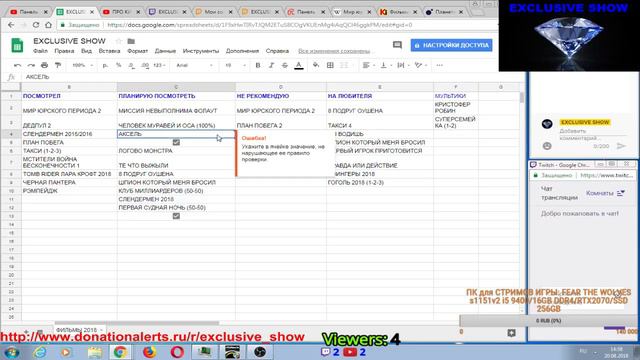Open Chrome home page icon
Screen dimensions: 640x360
(x=49, y=25)
